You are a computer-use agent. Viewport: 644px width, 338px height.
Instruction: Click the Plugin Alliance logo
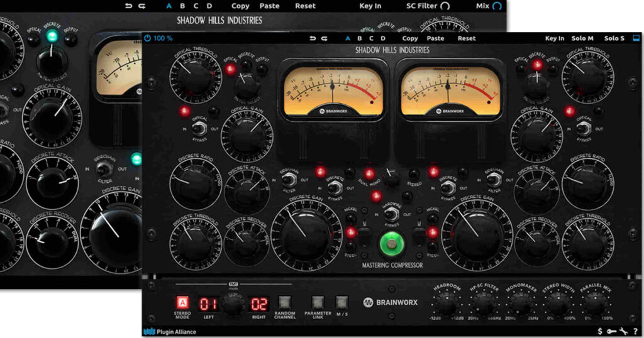pos(170,332)
